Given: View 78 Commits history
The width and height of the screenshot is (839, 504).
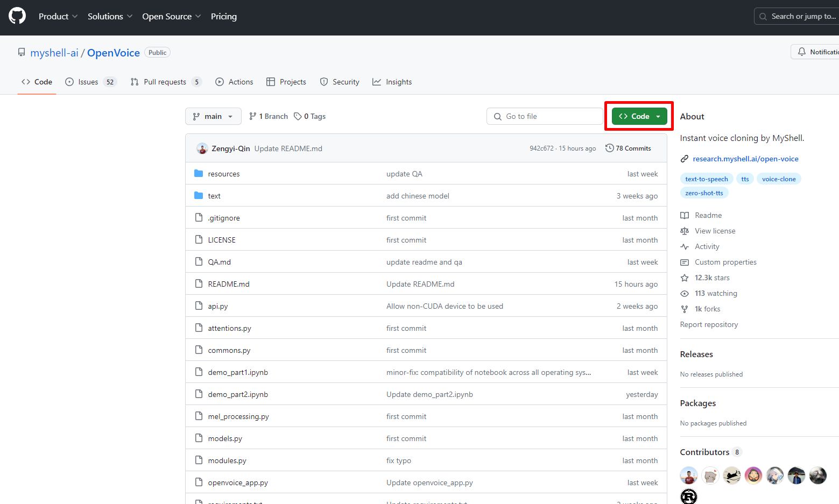Looking at the screenshot, I should coord(628,148).
